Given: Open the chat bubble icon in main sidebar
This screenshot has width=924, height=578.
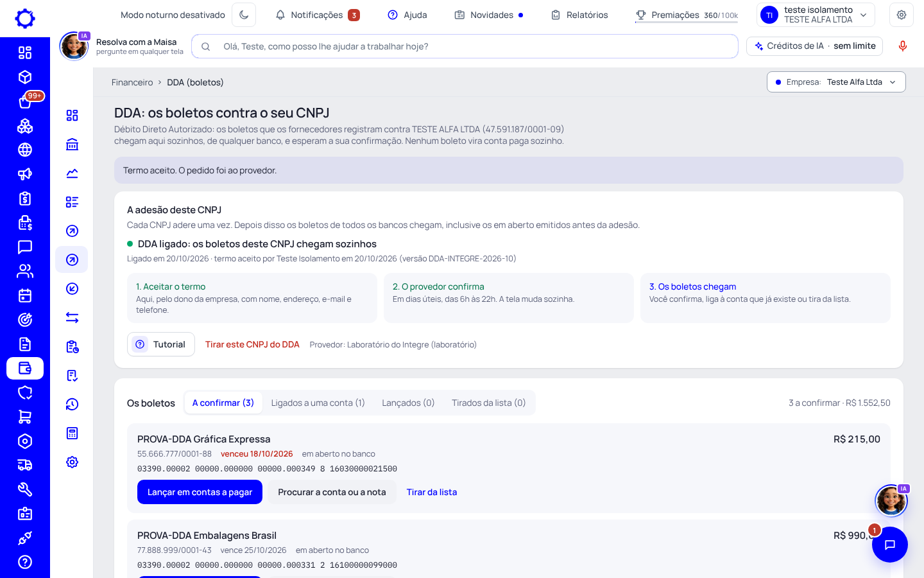Looking at the screenshot, I should (25, 247).
